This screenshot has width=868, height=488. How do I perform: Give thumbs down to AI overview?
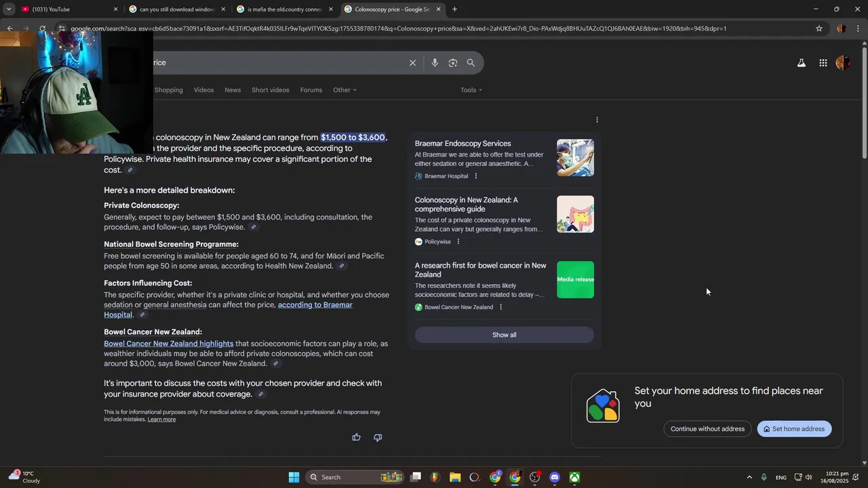pos(378,437)
